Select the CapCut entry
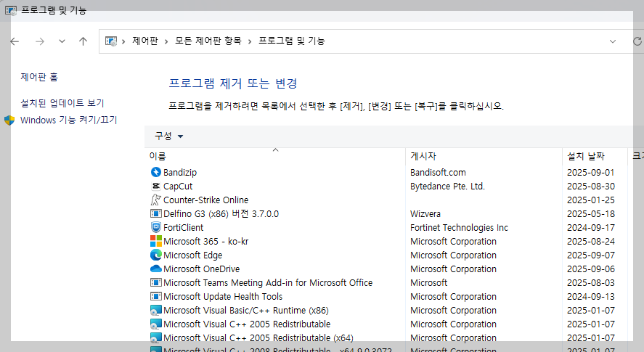The width and height of the screenshot is (644, 352). tap(178, 186)
